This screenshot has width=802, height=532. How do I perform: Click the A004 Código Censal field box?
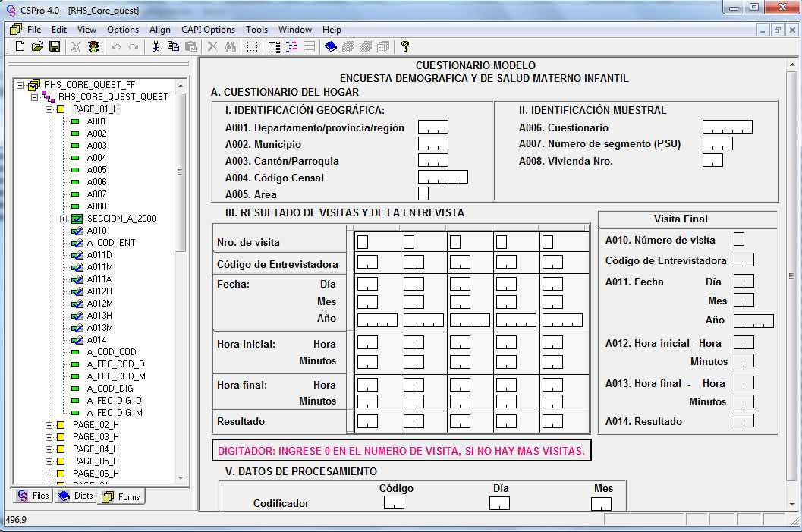click(443, 177)
